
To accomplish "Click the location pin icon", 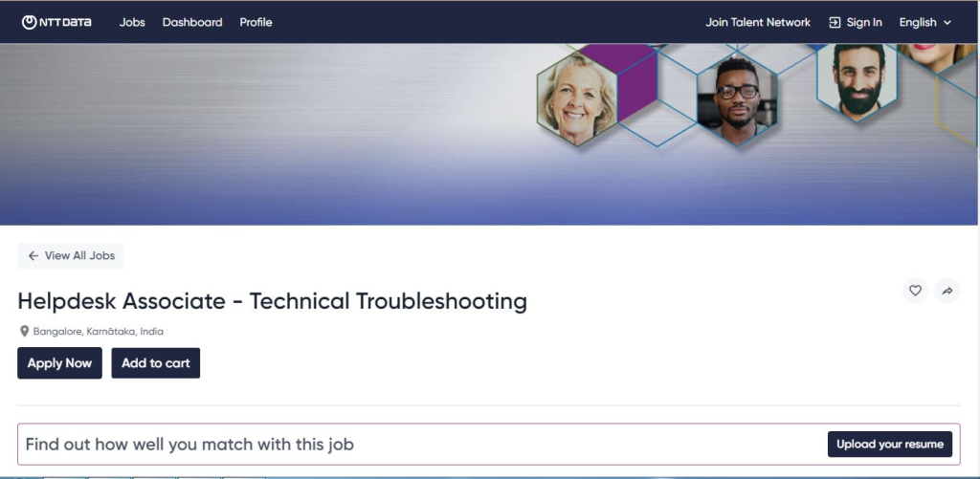I will (x=24, y=331).
